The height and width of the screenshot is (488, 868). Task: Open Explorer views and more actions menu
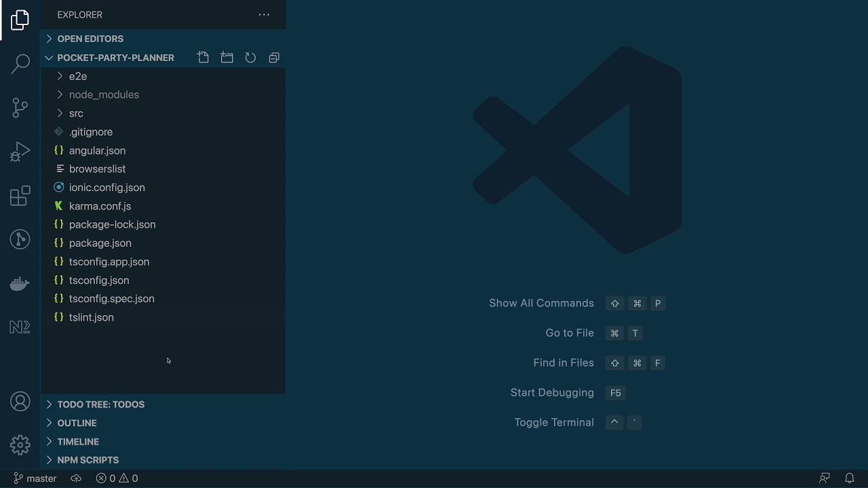[x=264, y=14]
